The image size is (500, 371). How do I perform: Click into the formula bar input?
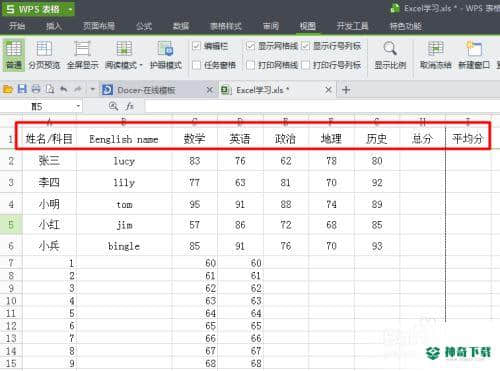click(322, 107)
